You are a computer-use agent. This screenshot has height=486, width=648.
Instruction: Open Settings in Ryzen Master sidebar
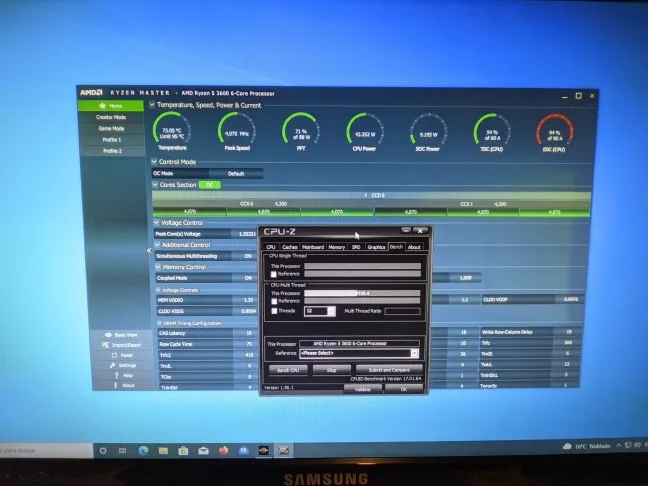coord(123,365)
